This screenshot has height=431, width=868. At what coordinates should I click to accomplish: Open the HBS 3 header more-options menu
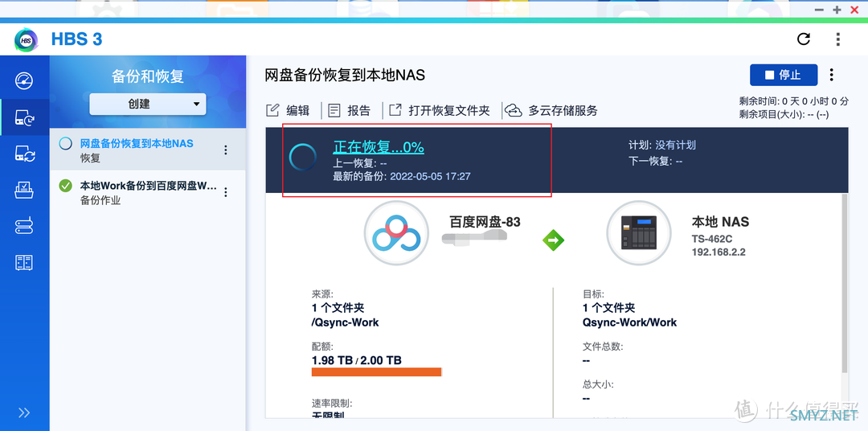[838, 39]
